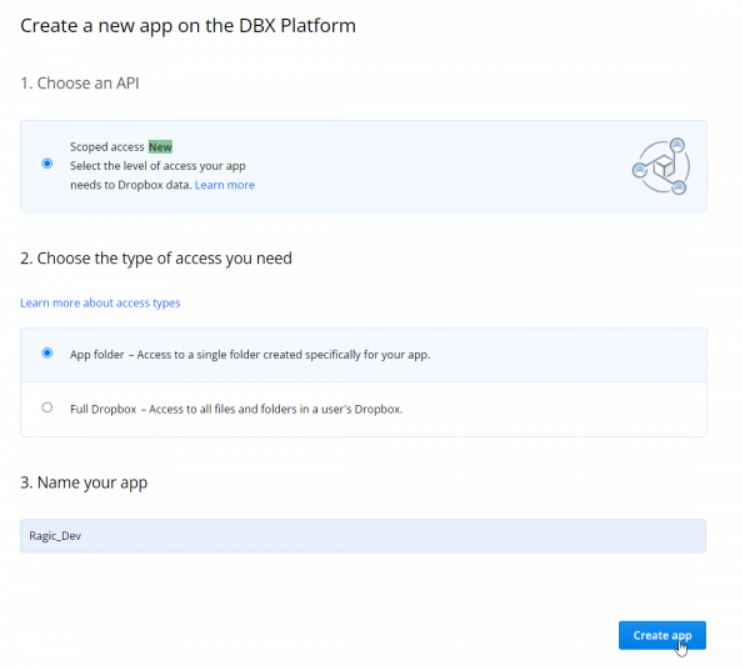The height and width of the screenshot is (667, 742).
Task: Open Learn more about access types link
Action: 100,303
